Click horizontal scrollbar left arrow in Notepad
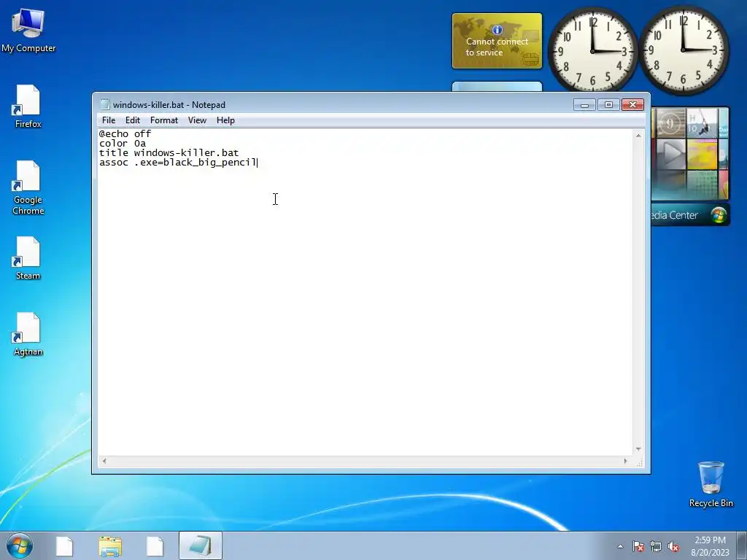Screen dimensions: 747x560 (104, 461)
